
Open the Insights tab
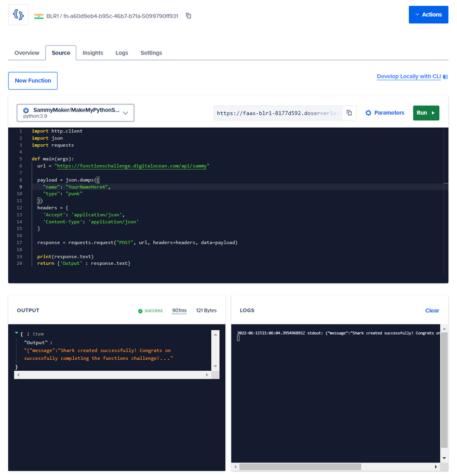[92, 53]
